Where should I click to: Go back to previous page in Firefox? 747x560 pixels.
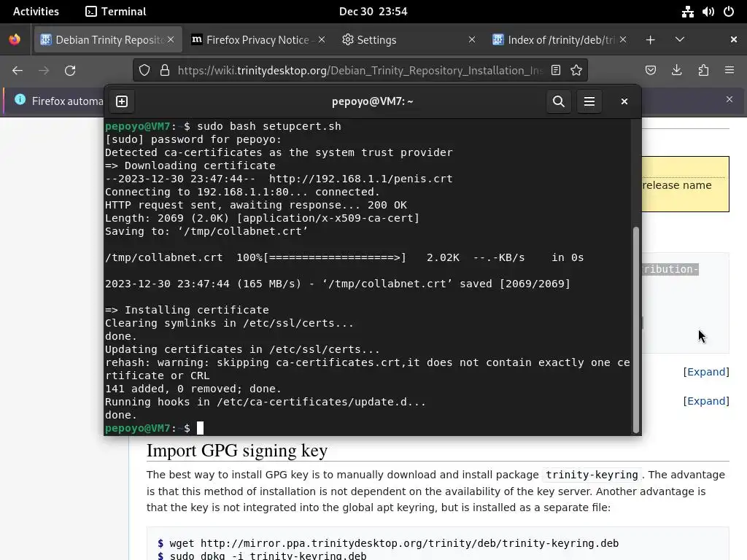coord(18,71)
